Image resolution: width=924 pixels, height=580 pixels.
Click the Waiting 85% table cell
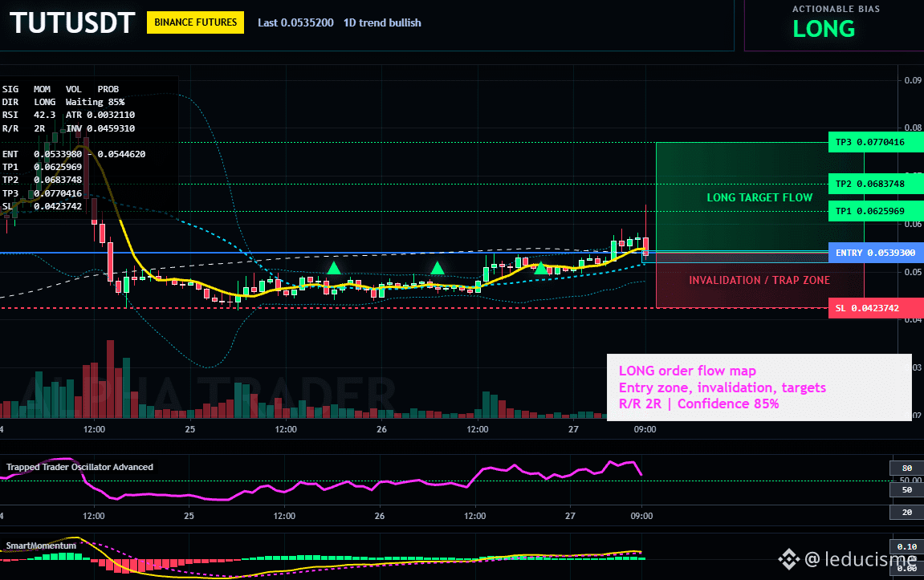coord(95,102)
